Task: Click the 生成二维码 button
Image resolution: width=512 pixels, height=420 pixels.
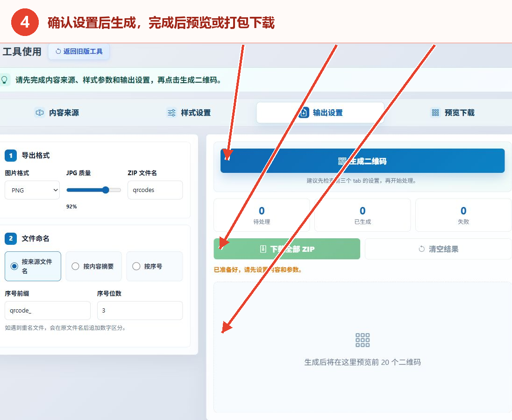Action: pyautogui.click(x=363, y=161)
